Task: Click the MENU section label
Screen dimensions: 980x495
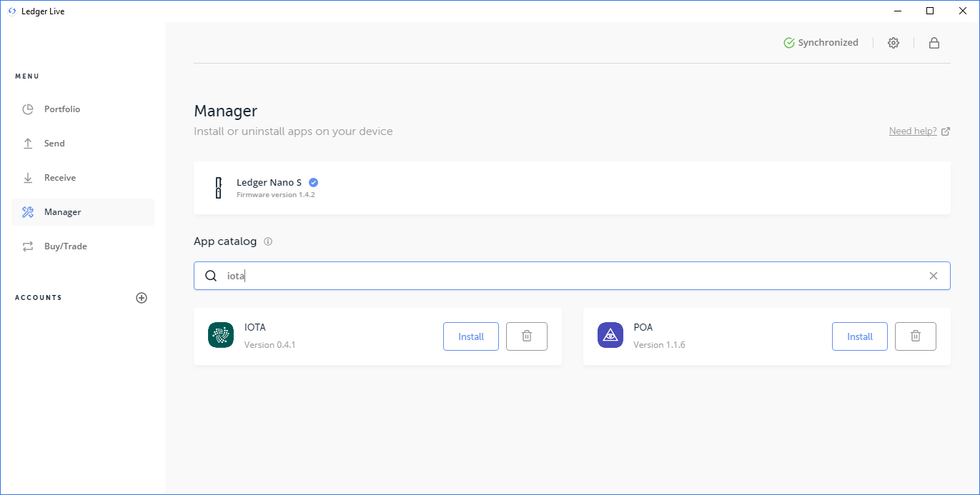Action: coord(27,76)
